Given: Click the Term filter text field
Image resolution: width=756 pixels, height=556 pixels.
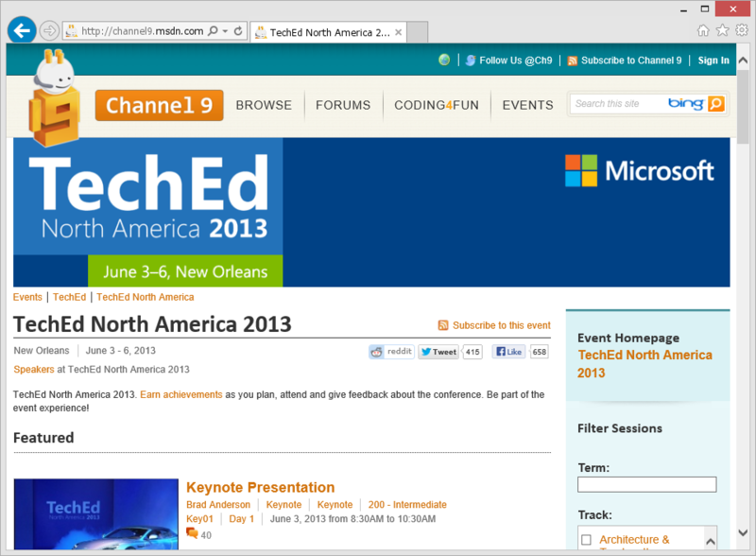Looking at the screenshot, I should pos(647,484).
